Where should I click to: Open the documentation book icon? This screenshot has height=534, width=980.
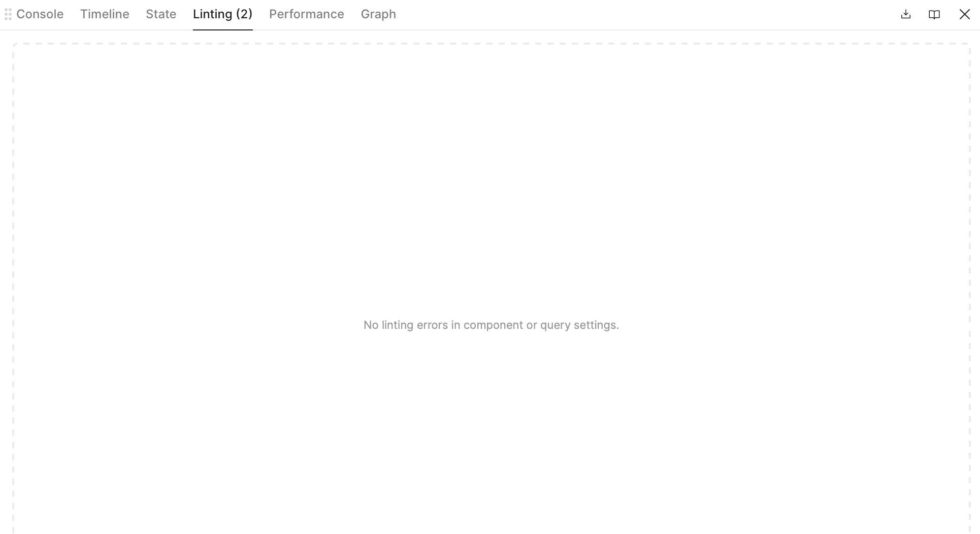[934, 14]
